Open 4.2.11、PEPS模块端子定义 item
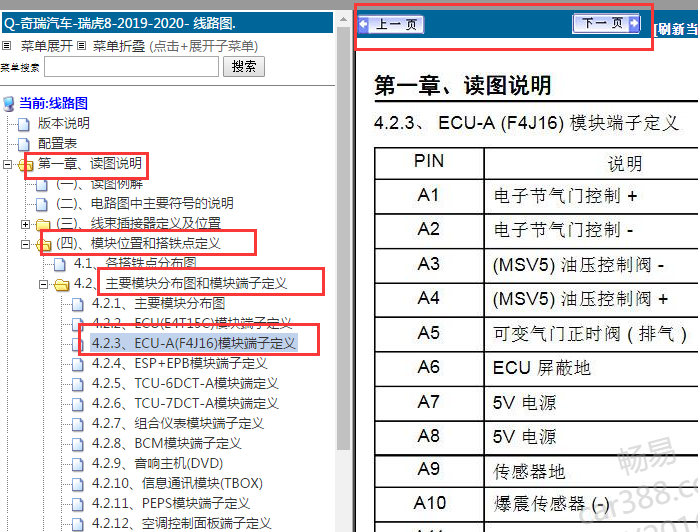The width and height of the screenshot is (698, 532). (x=171, y=504)
